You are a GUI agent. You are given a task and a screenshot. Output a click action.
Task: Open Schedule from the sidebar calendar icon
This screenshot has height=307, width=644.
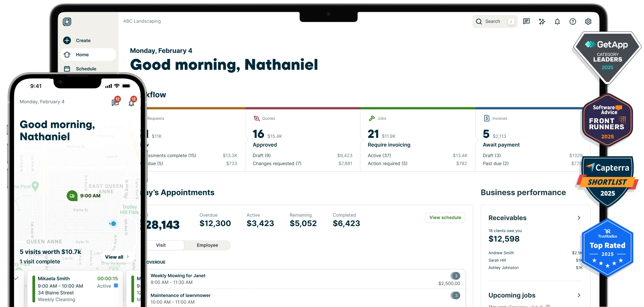tap(67, 68)
